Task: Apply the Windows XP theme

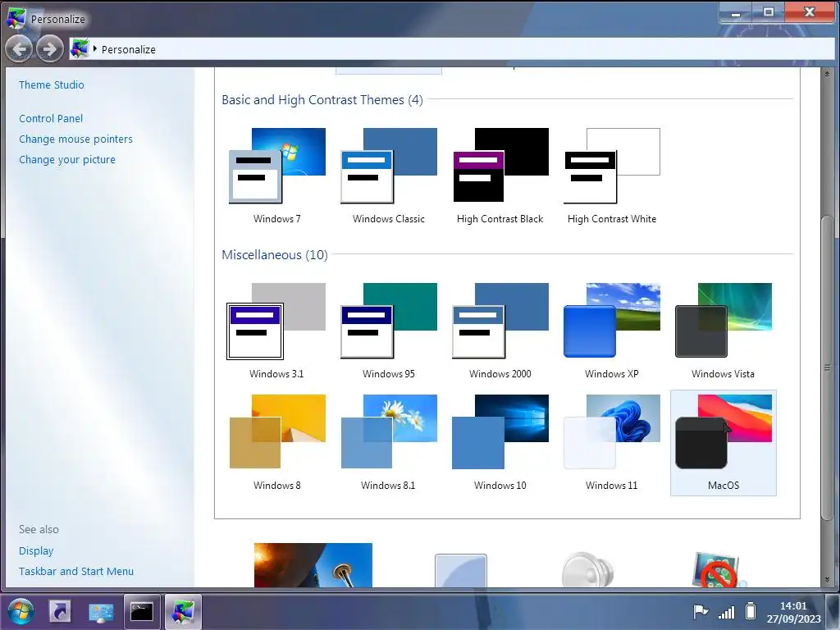Action: (x=612, y=331)
